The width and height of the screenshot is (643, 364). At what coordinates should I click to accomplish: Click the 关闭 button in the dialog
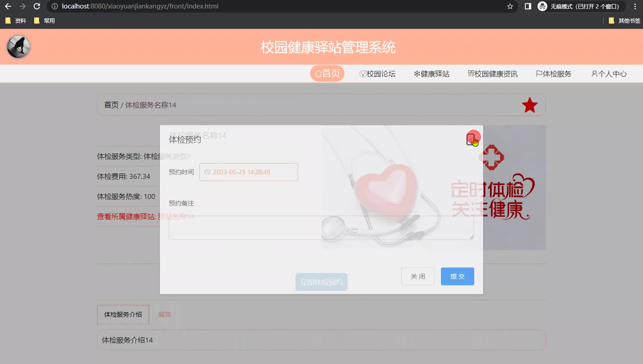pyautogui.click(x=418, y=276)
